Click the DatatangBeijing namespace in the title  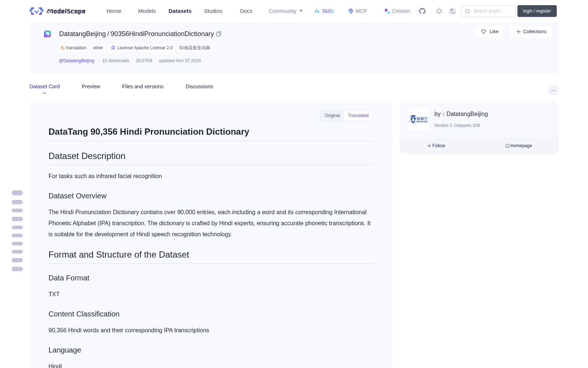pyautogui.click(x=82, y=34)
